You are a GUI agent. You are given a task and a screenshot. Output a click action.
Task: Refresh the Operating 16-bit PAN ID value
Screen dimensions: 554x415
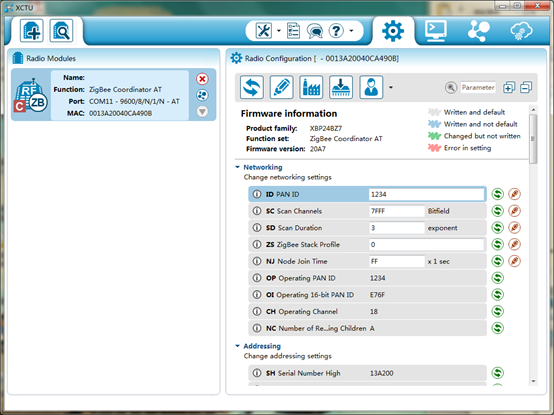(497, 295)
